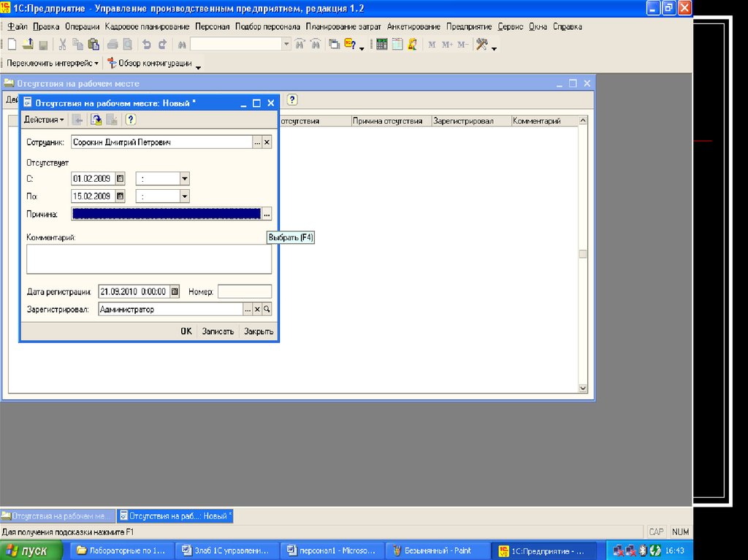Open the Переключить интерфейс dropdown
Screen dimensions: 748x560
coord(52,64)
